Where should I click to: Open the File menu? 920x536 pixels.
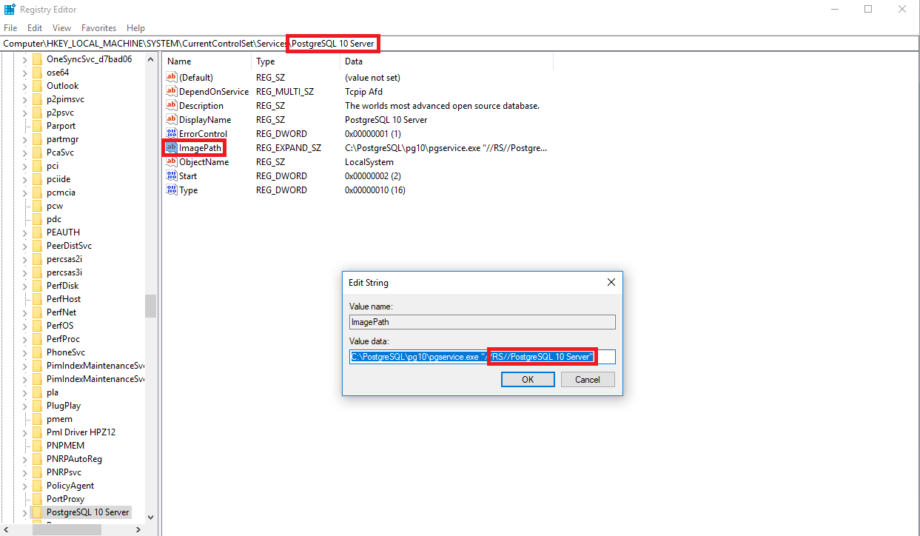[x=11, y=28]
